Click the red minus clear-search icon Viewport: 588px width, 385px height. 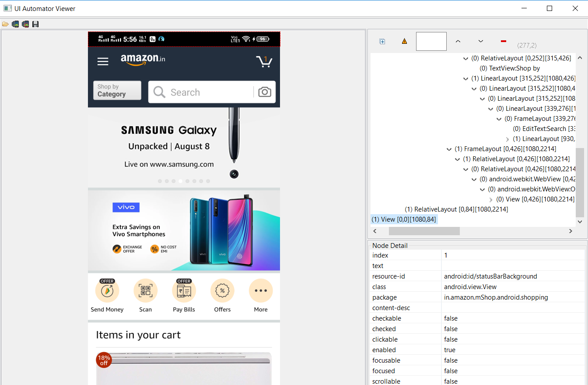click(x=504, y=41)
